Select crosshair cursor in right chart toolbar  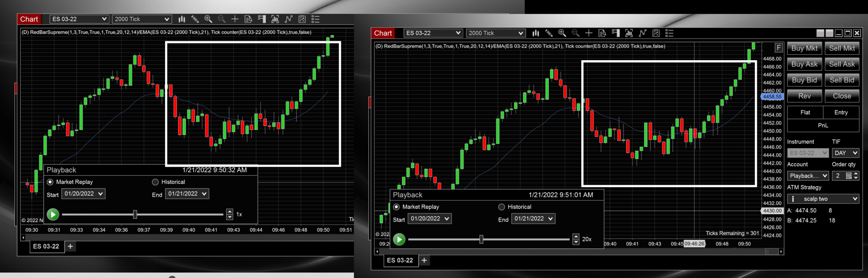(x=589, y=33)
